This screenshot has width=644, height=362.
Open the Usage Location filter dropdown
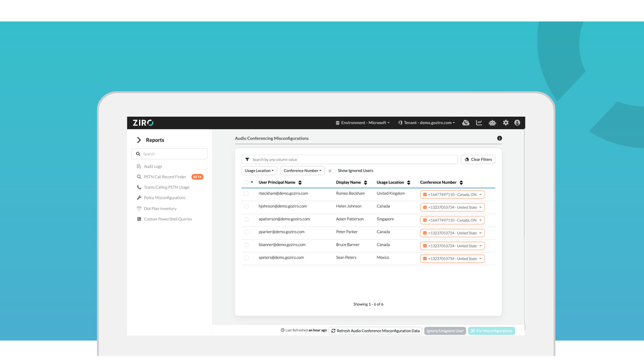click(259, 171)
